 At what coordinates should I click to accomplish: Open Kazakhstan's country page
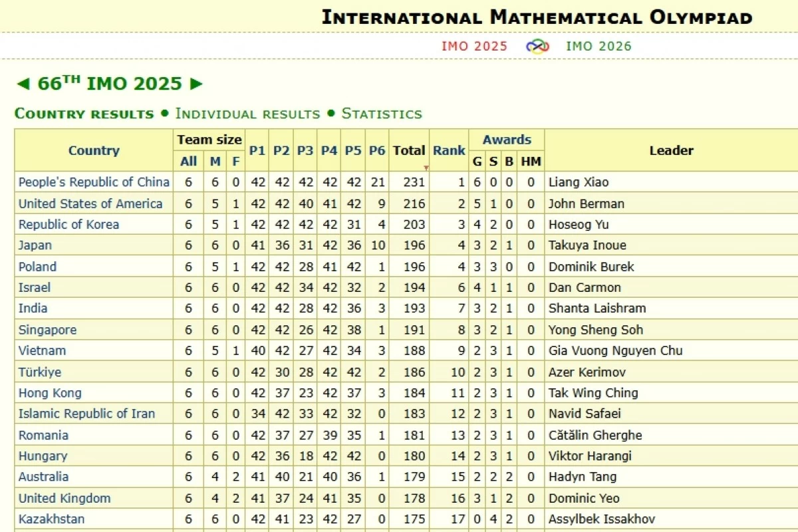point(49,519)
